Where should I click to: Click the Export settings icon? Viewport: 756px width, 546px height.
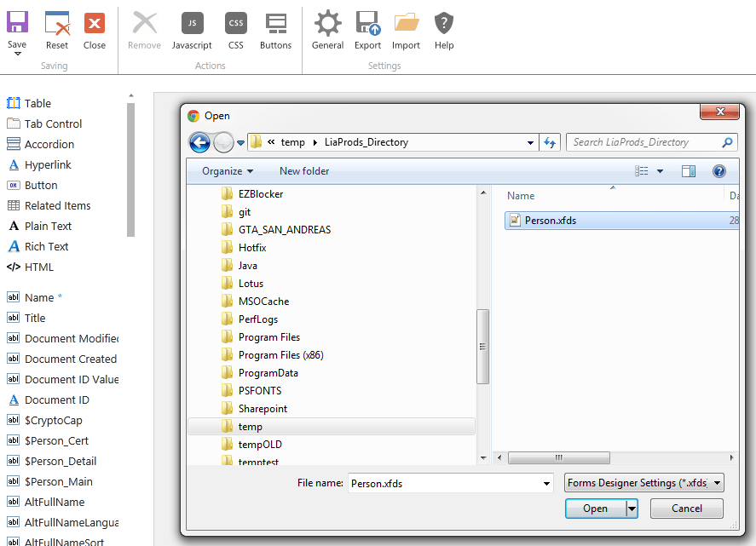(x=368, y=23)
